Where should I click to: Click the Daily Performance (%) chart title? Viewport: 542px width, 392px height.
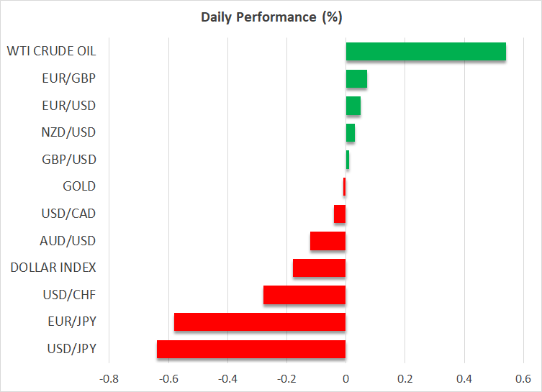(271, 16)
